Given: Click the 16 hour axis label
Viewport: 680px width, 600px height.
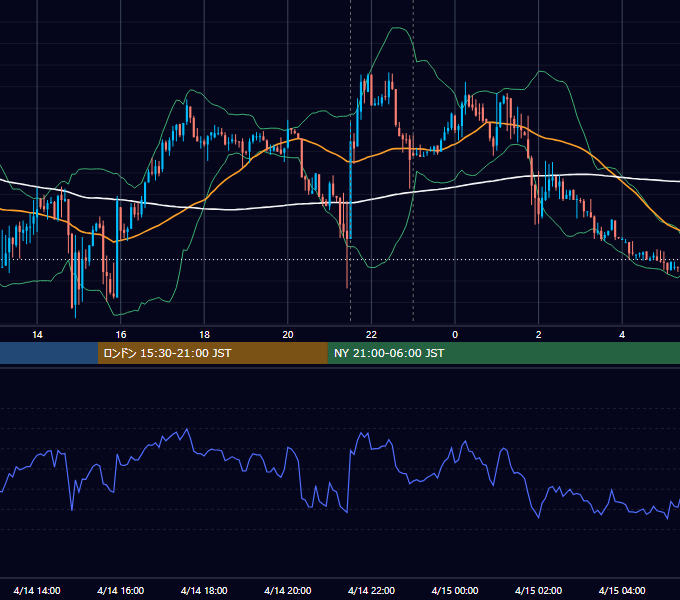Looking at the screenshot, I should tap(121, 335).
